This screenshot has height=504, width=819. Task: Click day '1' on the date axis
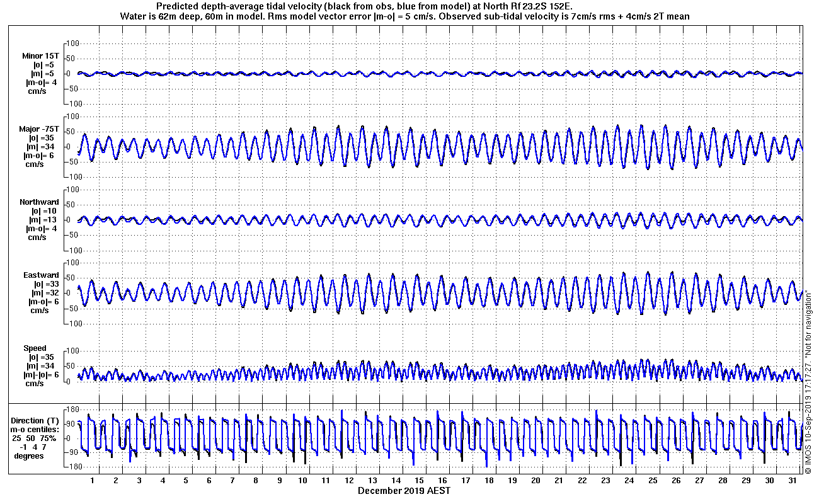pos(93,481)
